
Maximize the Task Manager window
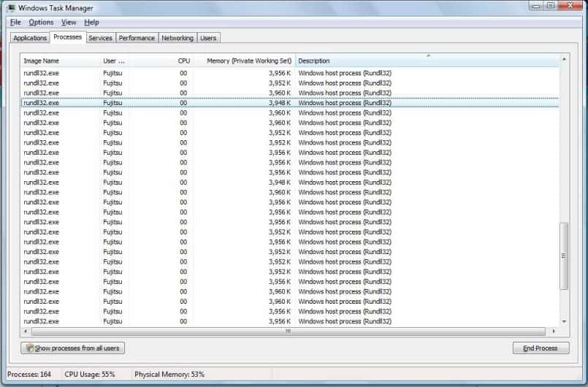point(551,6)
